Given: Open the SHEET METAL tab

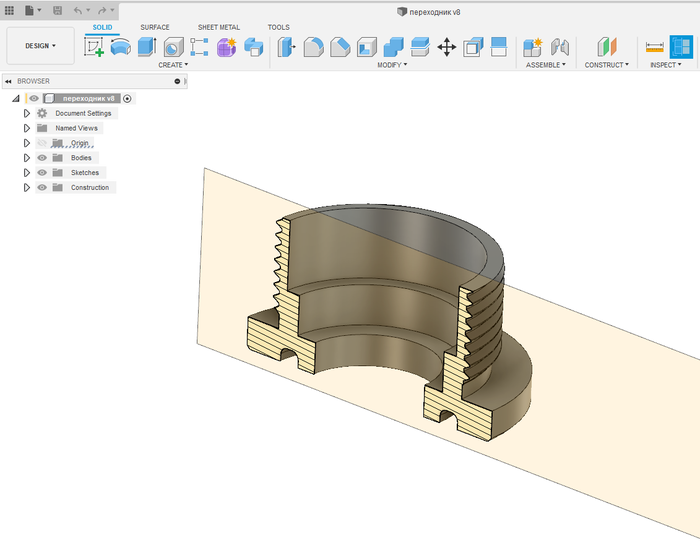Looking at the screenshot, I should click(x=218, y=27).
